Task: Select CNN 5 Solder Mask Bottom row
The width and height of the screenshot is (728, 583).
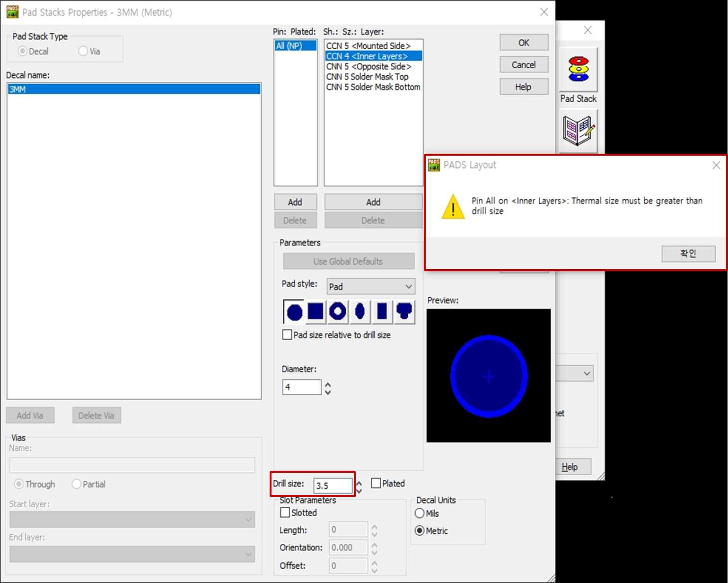Action: coord(373,87)
